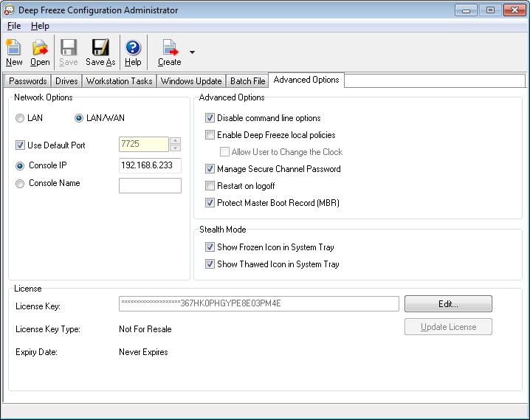Enable Deep Freeze local policies checkbox
Screen dimensions: 530x420
click(210, 135)
